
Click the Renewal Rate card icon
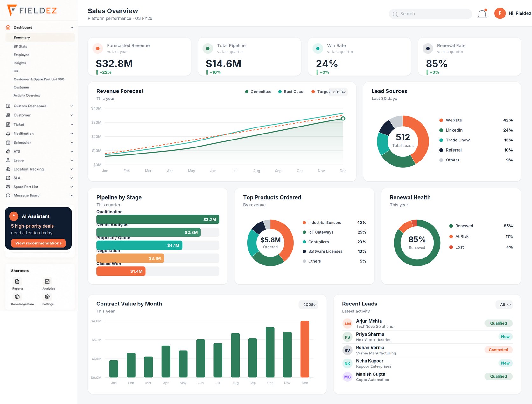click(x=428, y=49)
